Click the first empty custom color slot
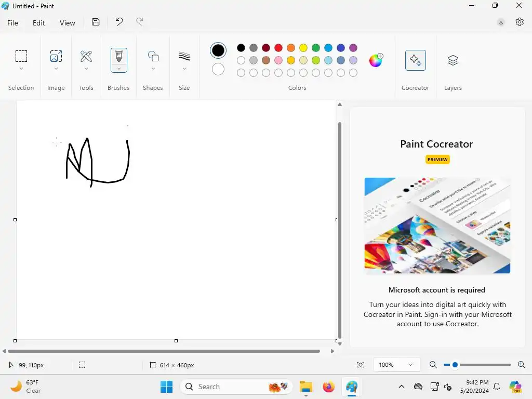Viewport: 532px width, 399px height. tap(241, 73)
